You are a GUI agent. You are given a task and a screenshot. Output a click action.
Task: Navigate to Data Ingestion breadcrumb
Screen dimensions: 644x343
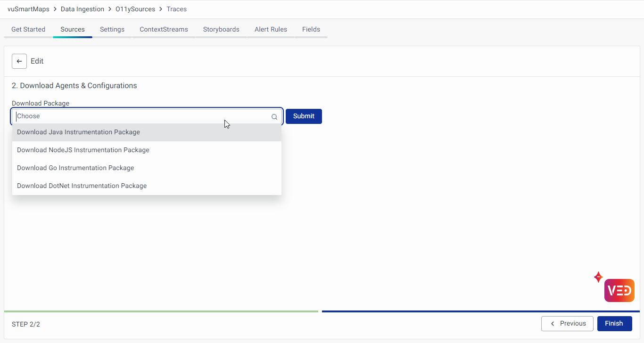coord(83,9)
